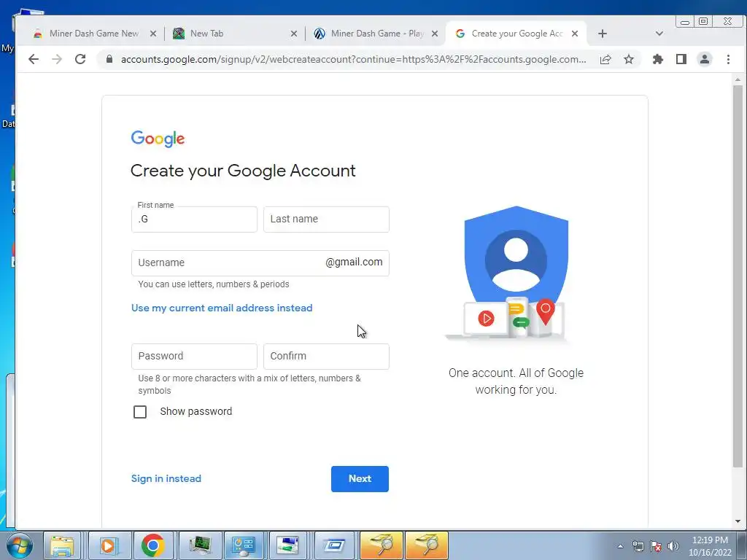Focus the Username field
The image size is (747, 560).
[260, 262]
